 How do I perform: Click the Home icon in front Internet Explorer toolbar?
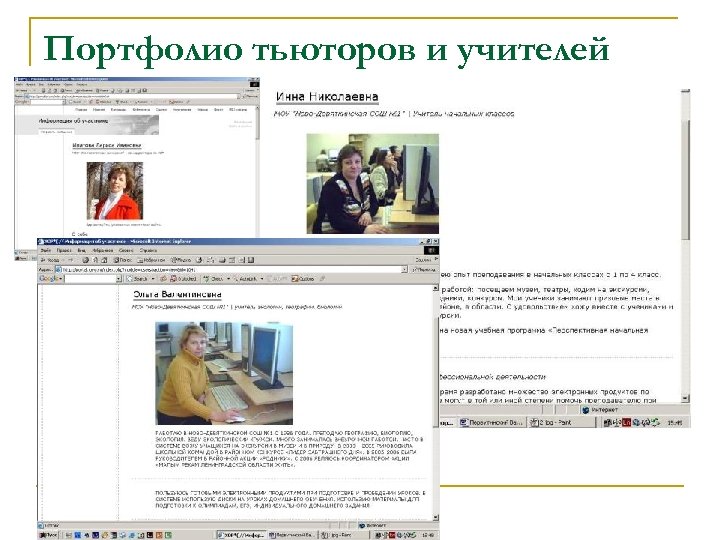(x=104, y=260)
